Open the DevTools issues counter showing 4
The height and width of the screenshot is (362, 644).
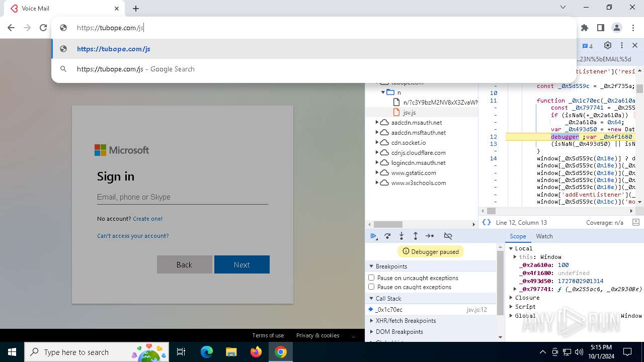tap(588, 46)
